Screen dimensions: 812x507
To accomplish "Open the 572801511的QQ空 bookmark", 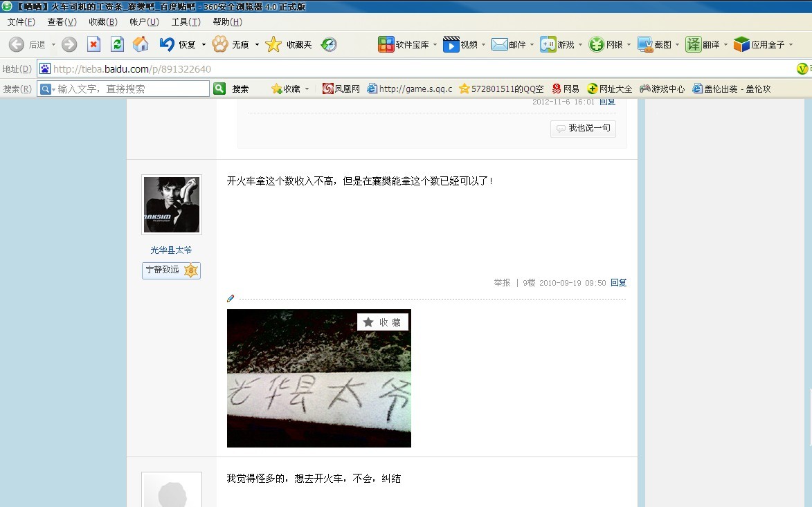I will [501, 89].
